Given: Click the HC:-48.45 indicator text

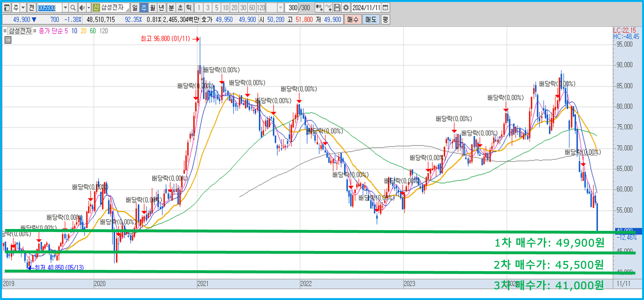Looking at the screenshot, I should pyautogui.click(x=626, y=36).
